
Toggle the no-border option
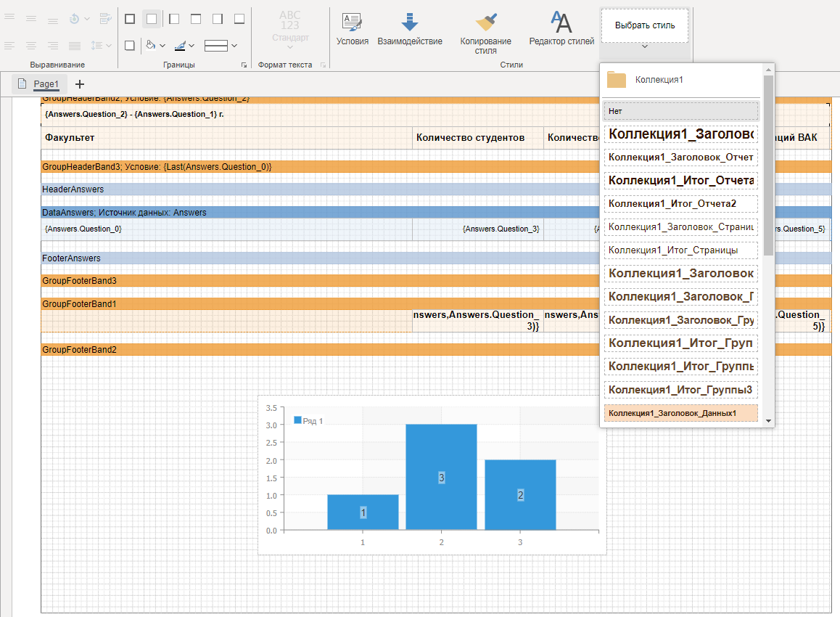tap(152, 19)
